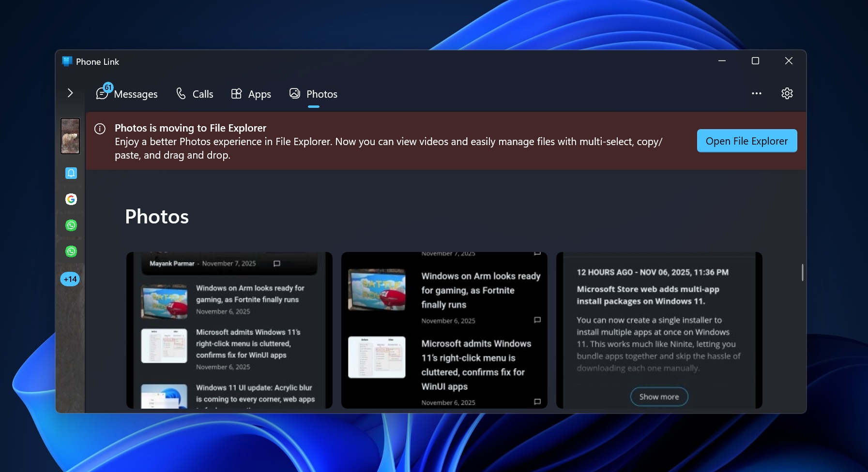Viewport: 868px width, 472px height.
Task: Open Google from the phone sidebar
Action: pyautogui.click(x=71, y=199)
